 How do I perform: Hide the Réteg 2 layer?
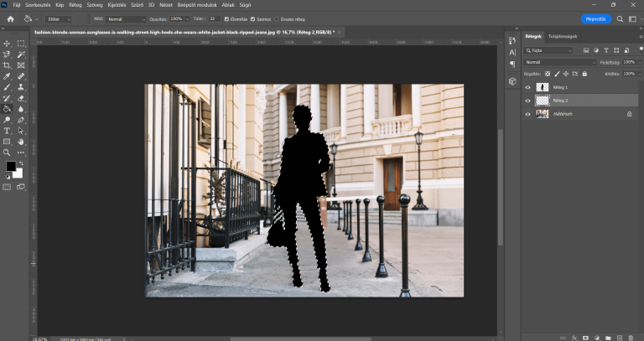(x=527, y=101)
